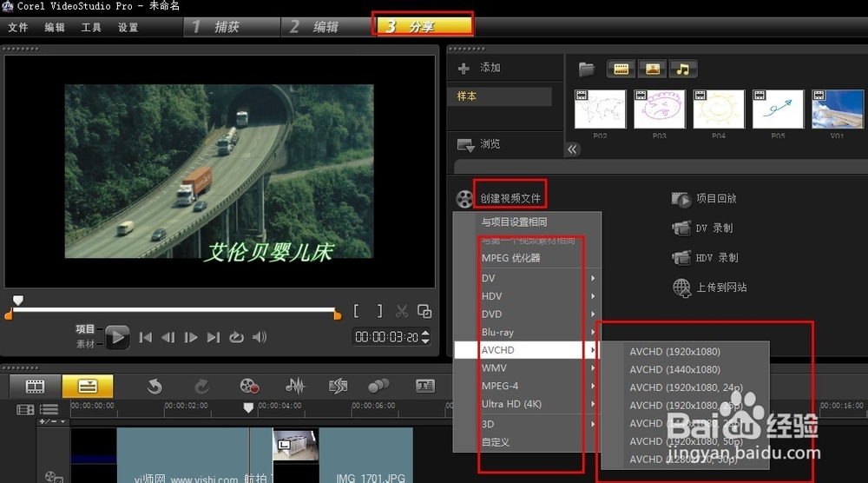Screen dimensions: 868x483
Task: Open the 工具 menu
Action: pyautogui.click(x=91, y=27)
